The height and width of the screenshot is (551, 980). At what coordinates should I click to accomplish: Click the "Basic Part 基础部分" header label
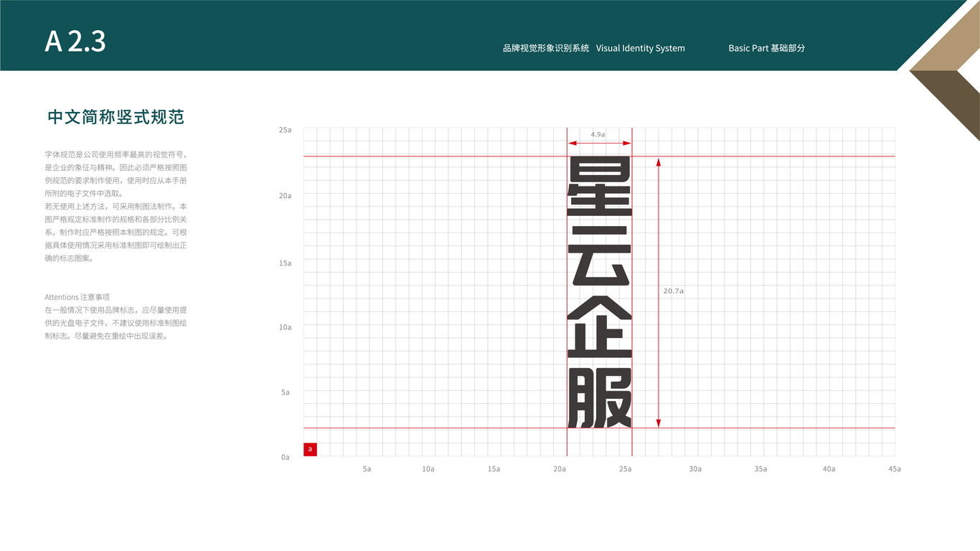tap(767, 48)
